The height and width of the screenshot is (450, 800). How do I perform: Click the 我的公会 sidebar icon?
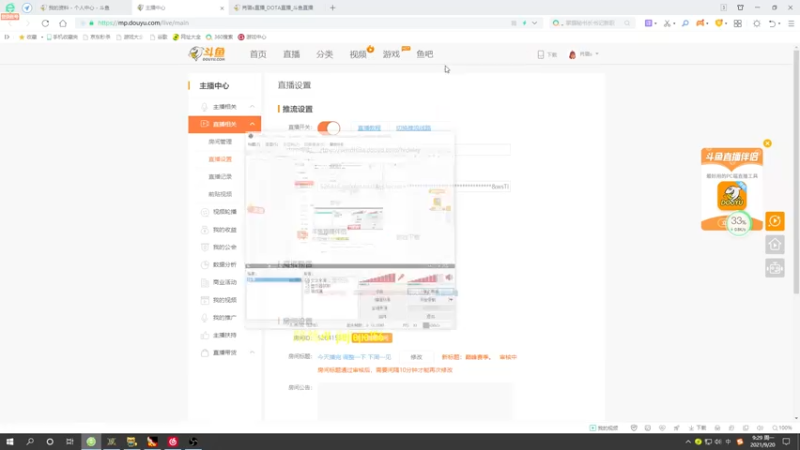click(205, 247)
